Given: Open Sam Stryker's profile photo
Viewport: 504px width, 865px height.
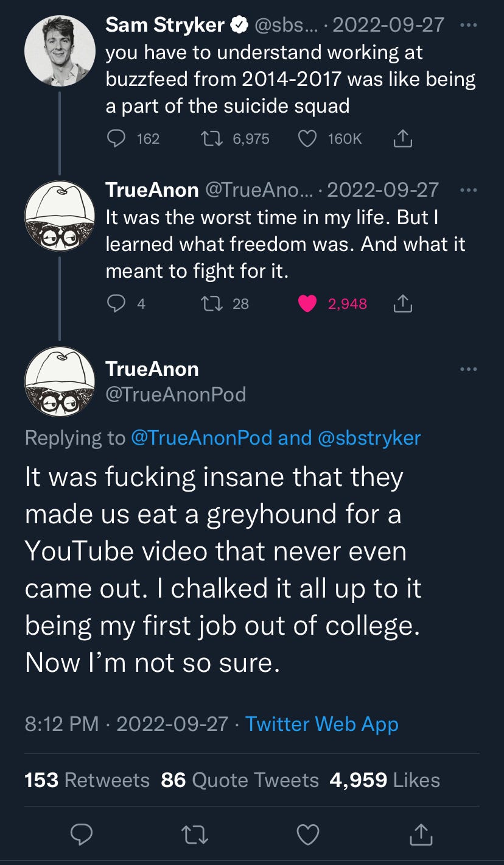Looking at the screenshot, I should (60, 51).
